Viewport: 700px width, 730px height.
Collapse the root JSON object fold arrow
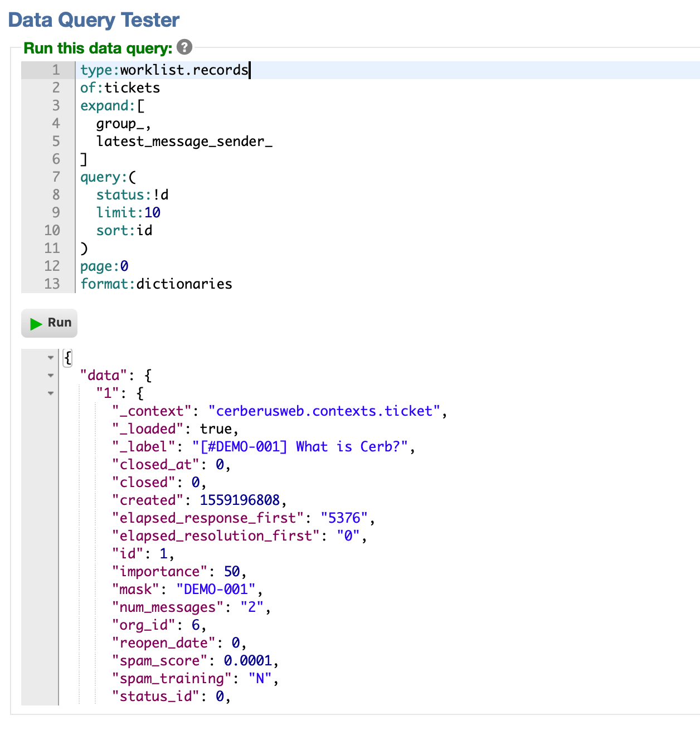[51, 358]
